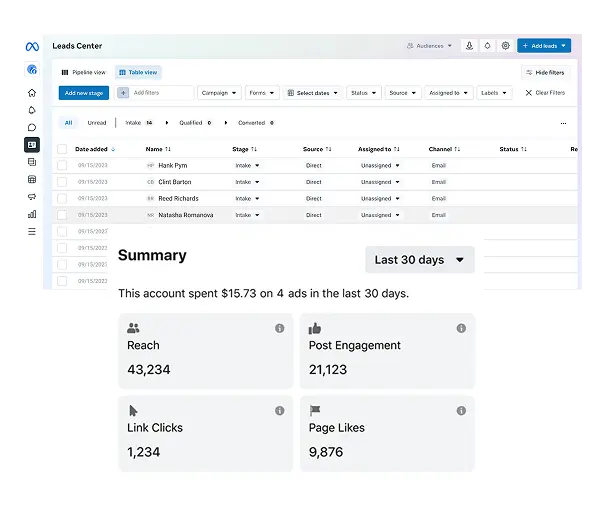Toggle the select-all checkbox in header
600x509 pixels.
[62, 149]
